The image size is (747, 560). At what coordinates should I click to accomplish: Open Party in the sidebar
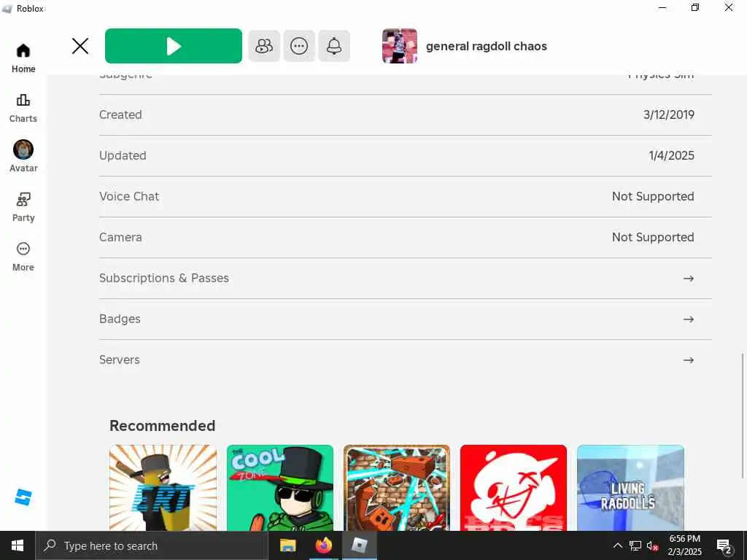point(23,207)
